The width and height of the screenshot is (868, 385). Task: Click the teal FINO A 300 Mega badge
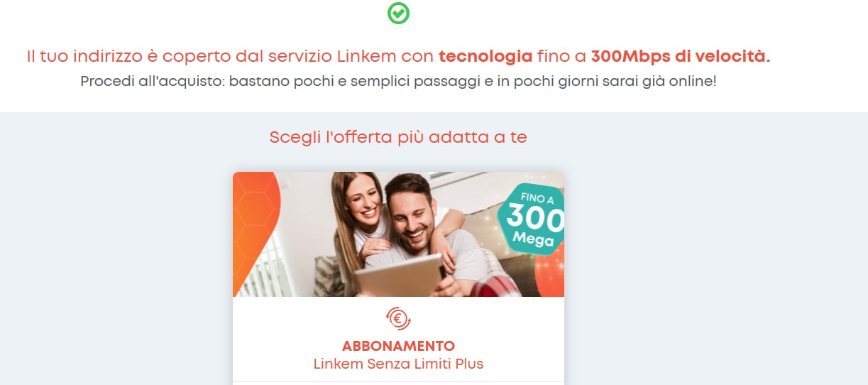click(532, 219)
